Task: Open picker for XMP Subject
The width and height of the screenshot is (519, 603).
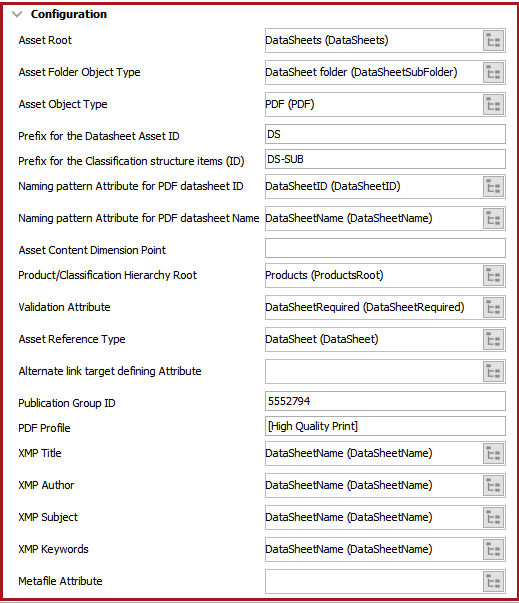Action: [x=494, y=517]
